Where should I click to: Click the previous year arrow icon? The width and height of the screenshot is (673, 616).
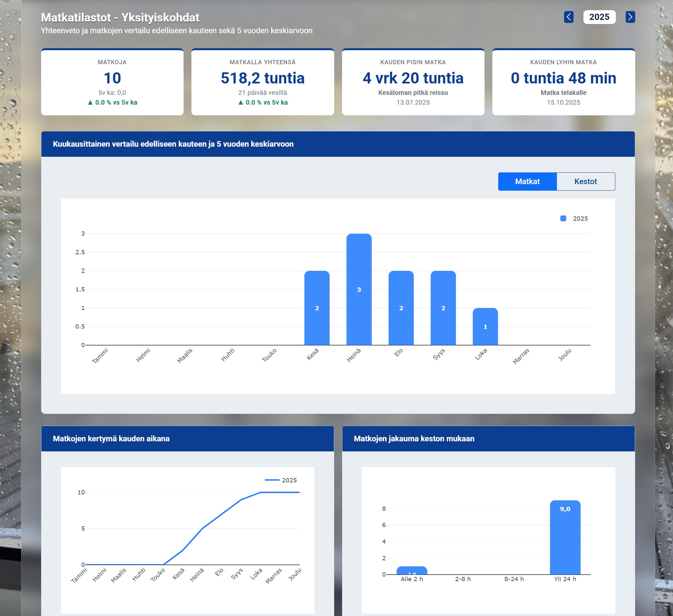[x=569, y=17]
